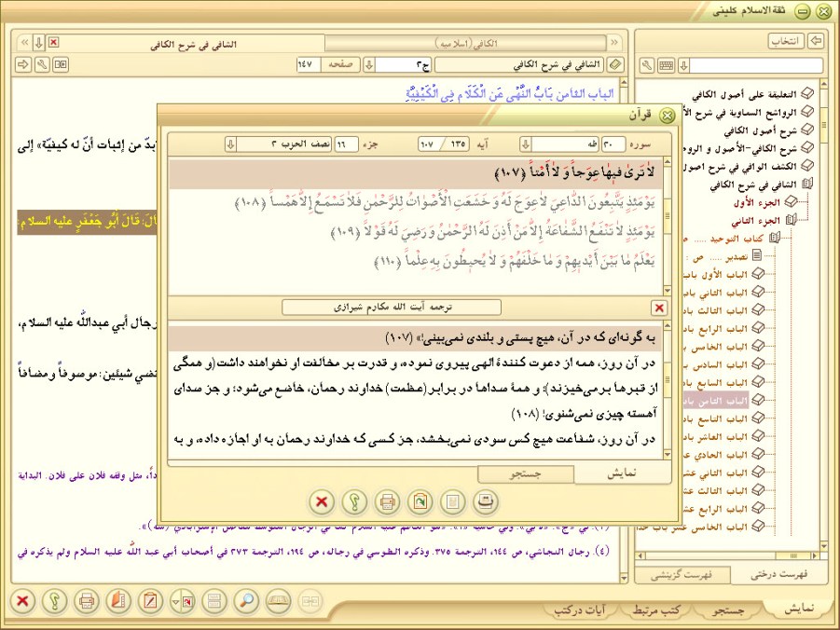Click the orange book icon in main bottom toolbar

click(118, 601)
